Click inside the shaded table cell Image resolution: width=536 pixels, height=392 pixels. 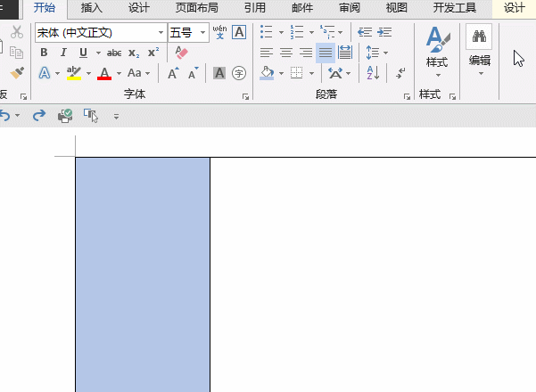(143, 275)
